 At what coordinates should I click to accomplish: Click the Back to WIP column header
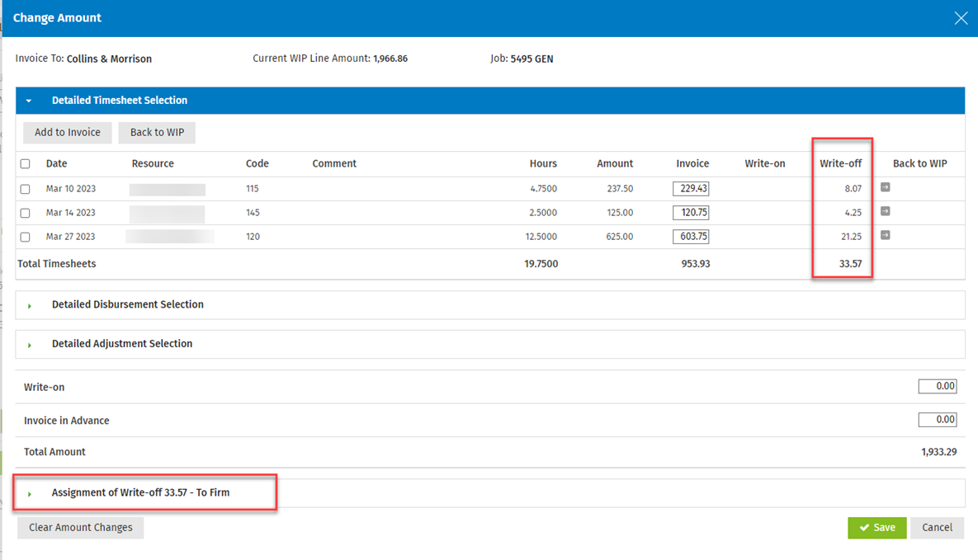[x=920, y=163]
